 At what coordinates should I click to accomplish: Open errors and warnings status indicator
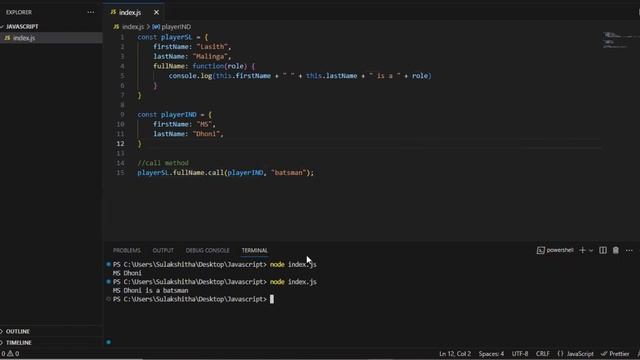[x=10, y=354]
